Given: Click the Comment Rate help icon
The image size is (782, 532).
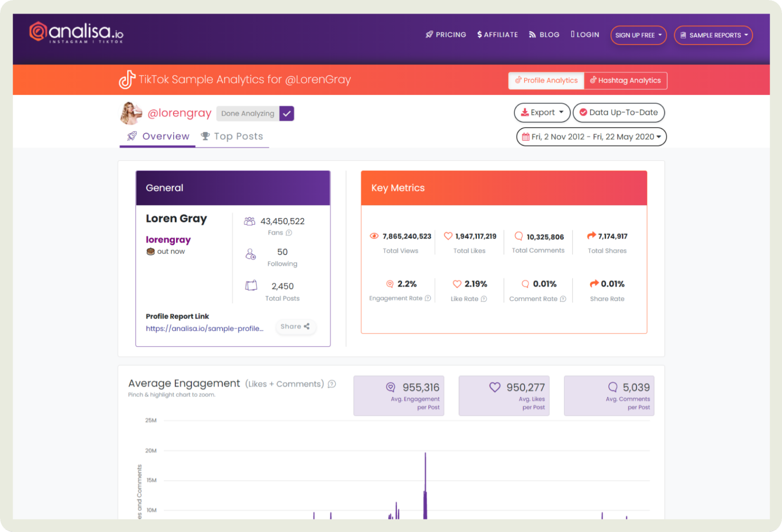Looking at the screenshot, I should (x=563, y=299).
